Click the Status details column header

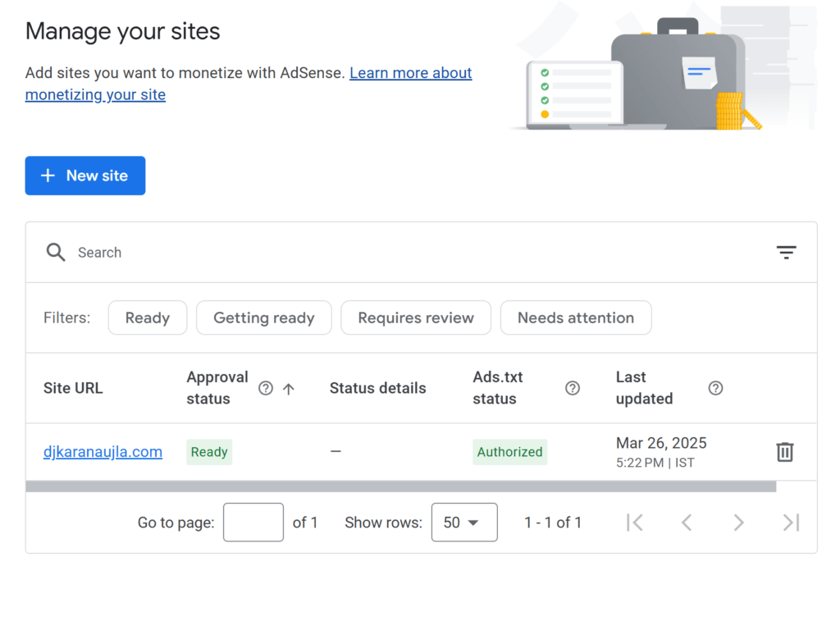[377, 388]
